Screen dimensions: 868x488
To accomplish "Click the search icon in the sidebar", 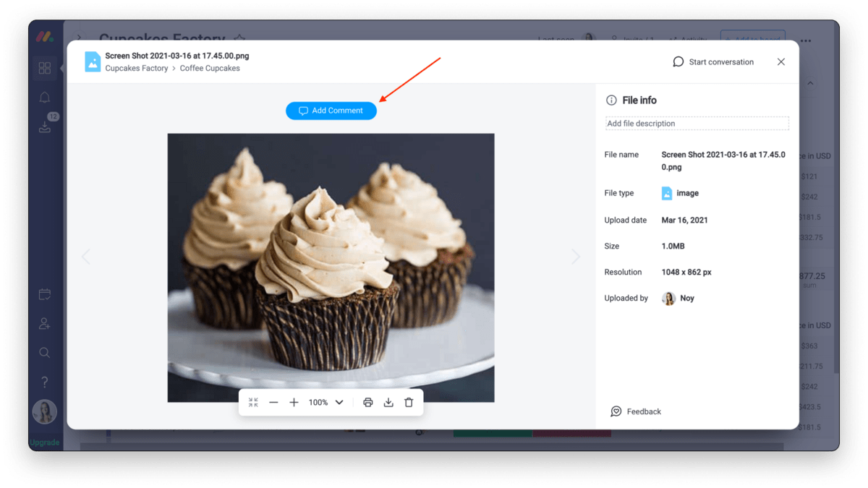I will (x=45, y=353).
